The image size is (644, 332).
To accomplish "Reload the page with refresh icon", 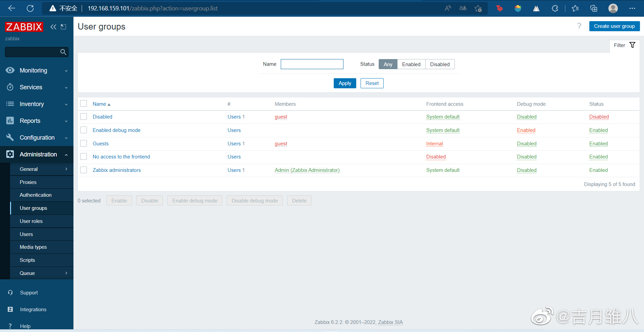I will point(30,8).
